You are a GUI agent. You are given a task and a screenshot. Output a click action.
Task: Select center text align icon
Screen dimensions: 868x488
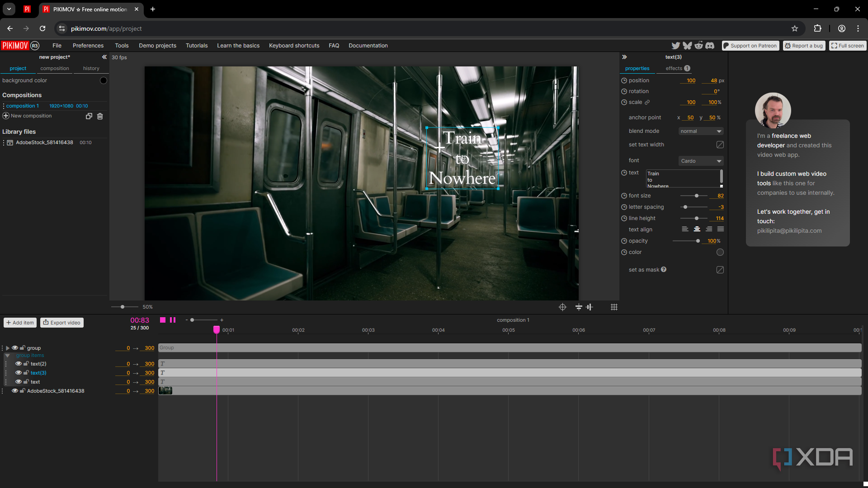pyautogui.click(x=697, y=230)
